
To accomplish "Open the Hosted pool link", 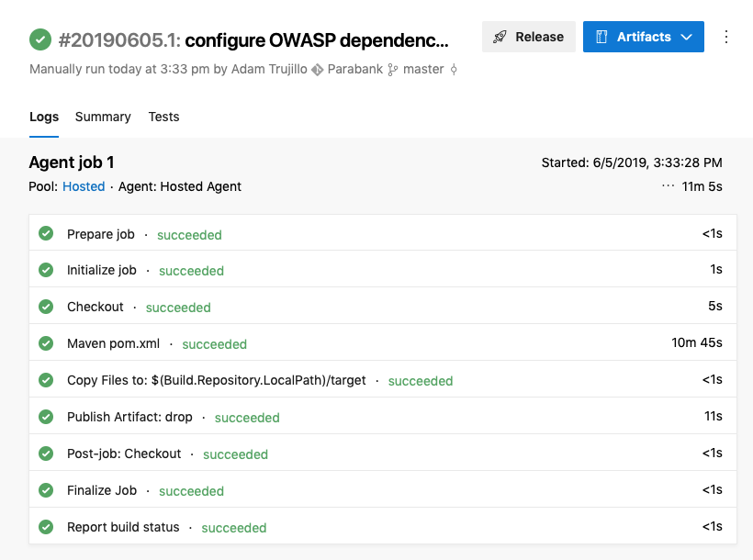I will click(x=84, y=186).
